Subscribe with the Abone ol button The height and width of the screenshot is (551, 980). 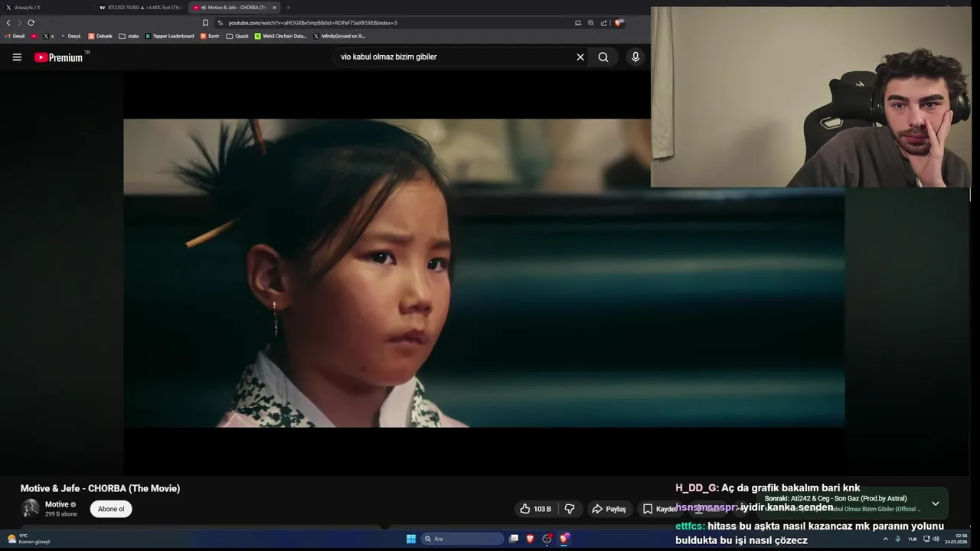point(111,509)
